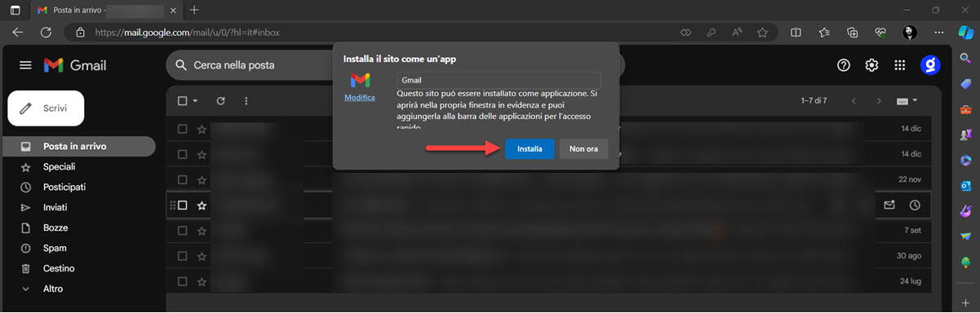Open Gmail settings gear

pyautogui.click(x=871, y=65)
